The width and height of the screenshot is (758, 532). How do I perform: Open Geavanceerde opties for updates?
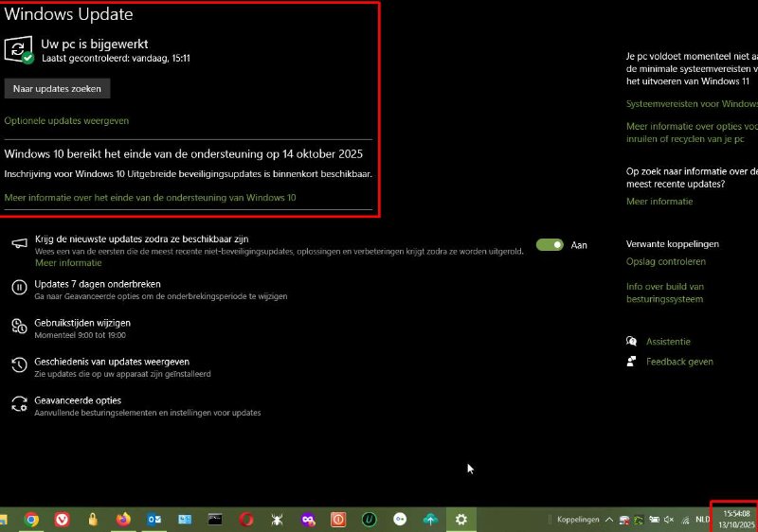tap(78, 400)
